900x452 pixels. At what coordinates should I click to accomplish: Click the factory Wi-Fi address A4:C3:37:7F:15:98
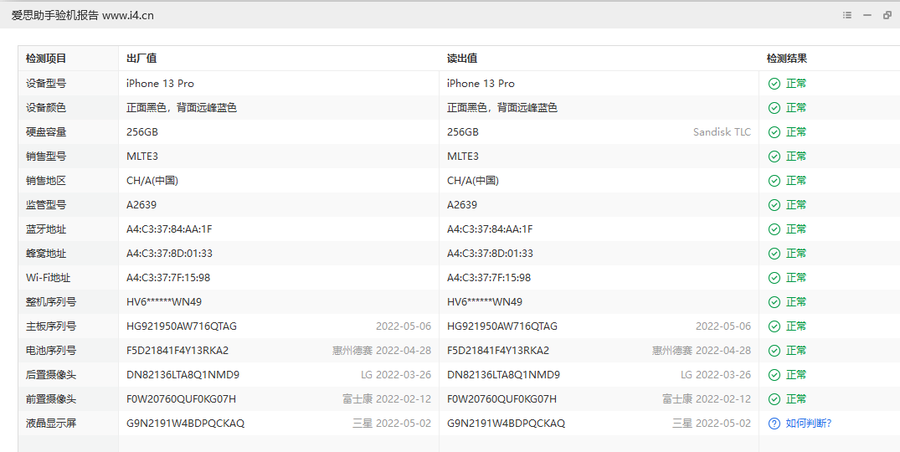[x=168, y=277]
